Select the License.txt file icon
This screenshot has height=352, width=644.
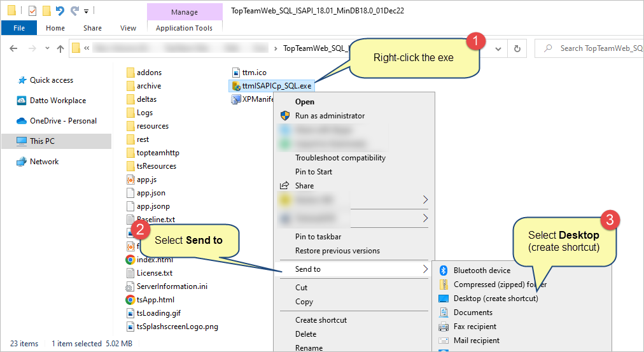click(130, 273)
